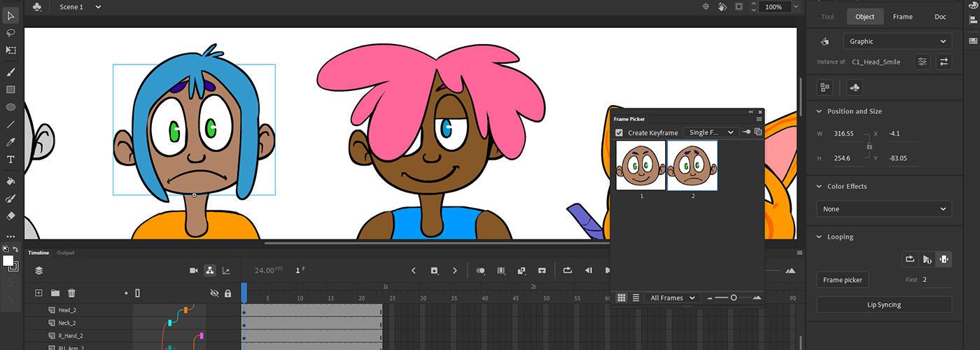Toggle layer parenting view icon

pyautogui.click(x=210, y=271)
